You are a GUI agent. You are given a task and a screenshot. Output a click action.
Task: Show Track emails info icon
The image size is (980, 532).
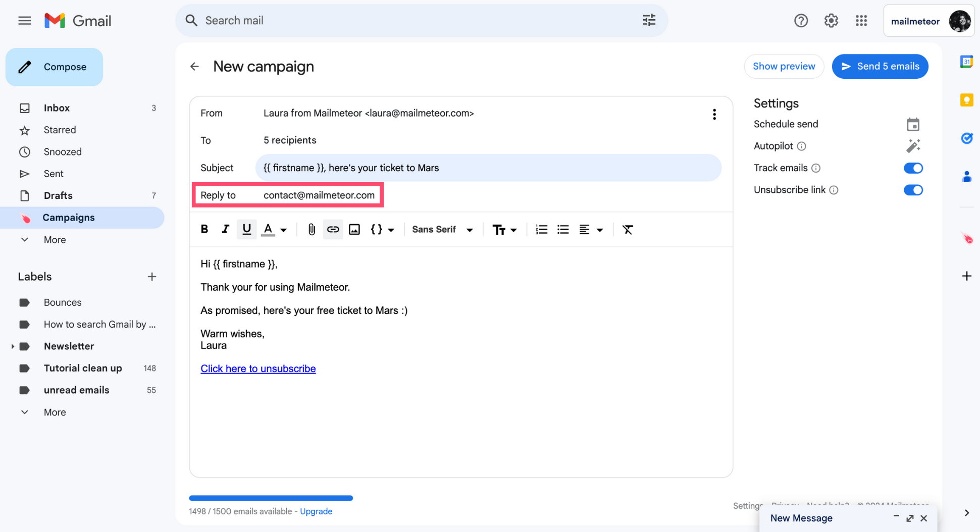pos(816,168)
